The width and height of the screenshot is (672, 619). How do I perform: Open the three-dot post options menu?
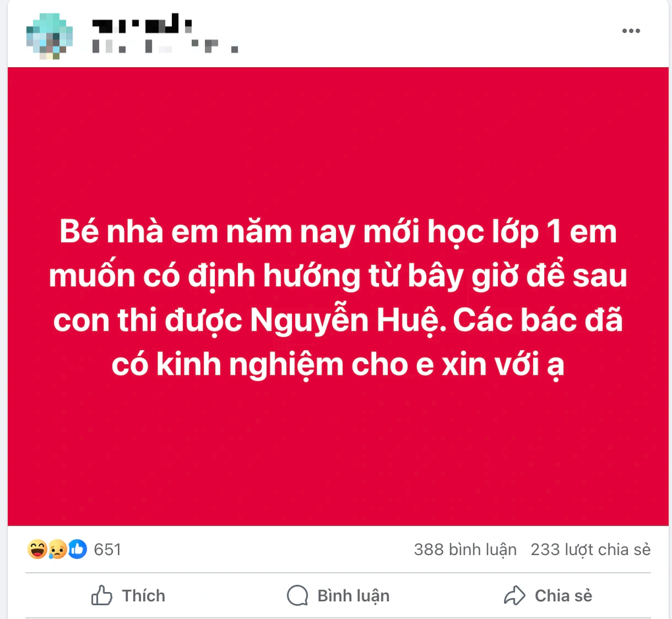631,31
